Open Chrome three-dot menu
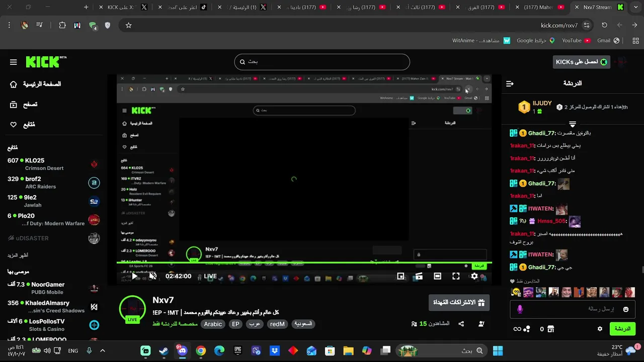The width and height of the screenshot is (644, 362). (9, 25)
